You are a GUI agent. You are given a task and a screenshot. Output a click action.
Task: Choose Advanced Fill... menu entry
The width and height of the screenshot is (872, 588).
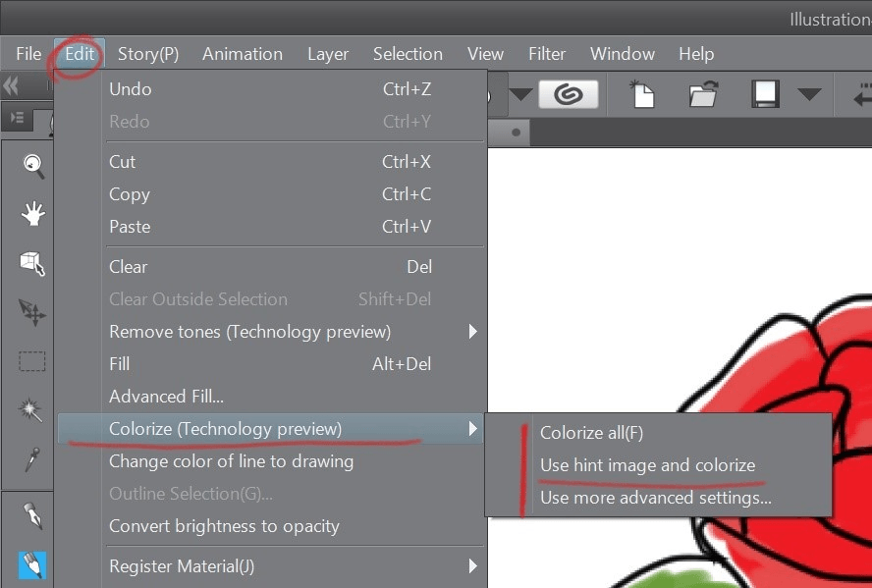[x=271, y=397]
